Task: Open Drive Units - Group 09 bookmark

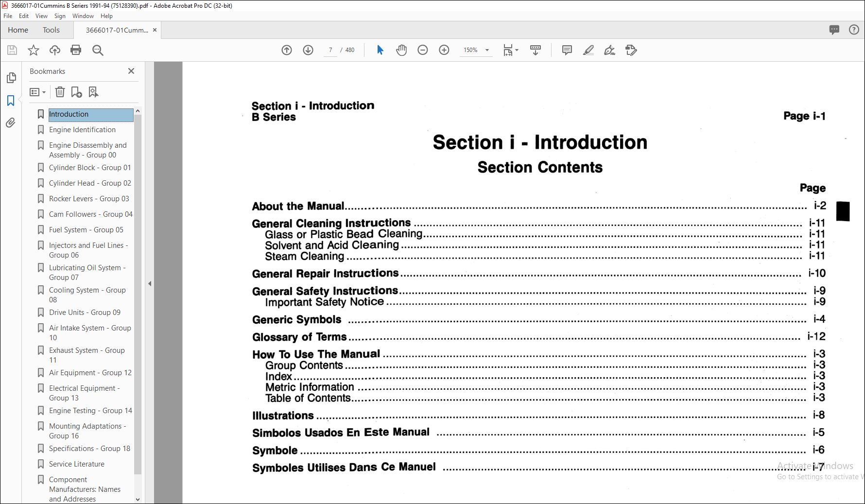Action: [85, 313]
